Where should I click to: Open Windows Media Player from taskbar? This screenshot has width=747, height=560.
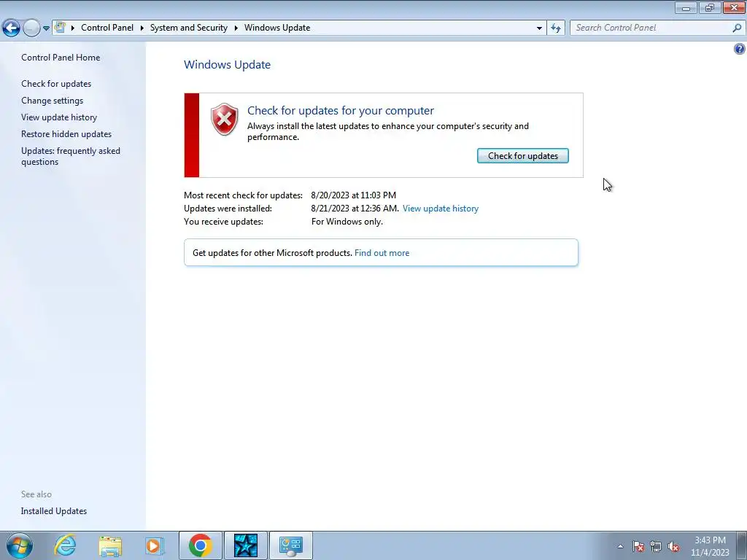click(x=155, y=545)
